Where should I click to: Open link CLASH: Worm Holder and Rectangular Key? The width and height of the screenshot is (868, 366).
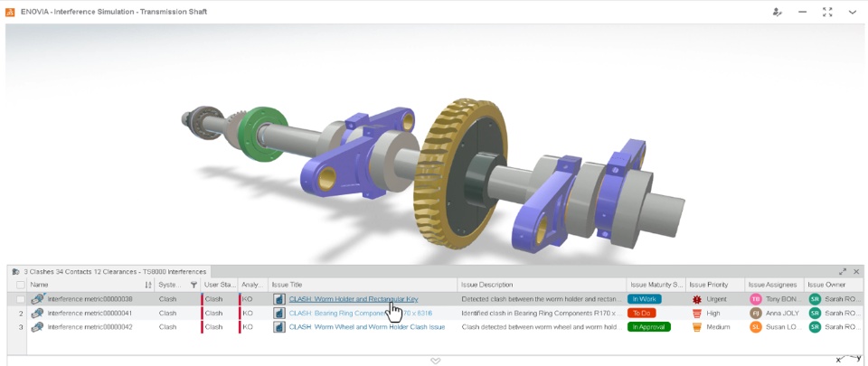pyautogui.click(x=354, y=299)
